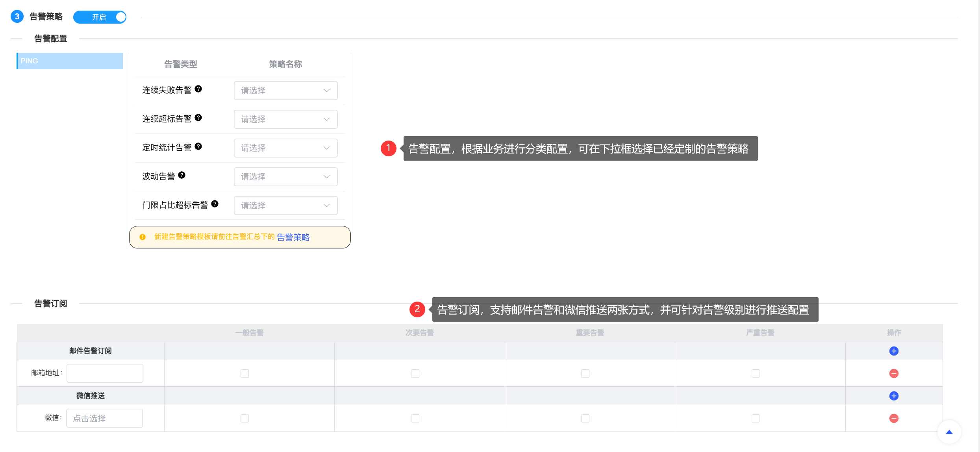Viewport: 980px width, 452px height.
Task: Click help icon beside 波动告警
Action: (182, 175)
